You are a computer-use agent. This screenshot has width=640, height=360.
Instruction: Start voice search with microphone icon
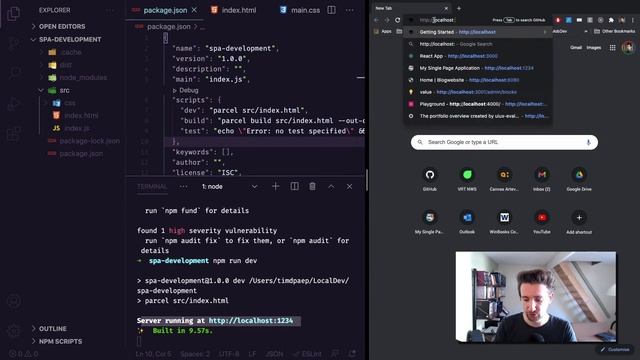click(588, 142)
